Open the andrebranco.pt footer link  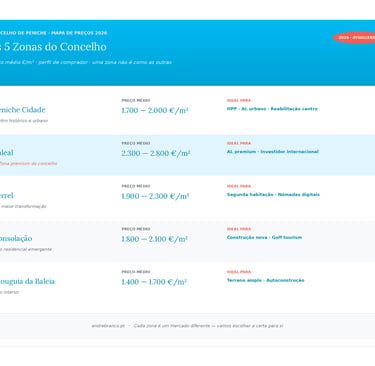pyautogui.click(x=108, y=326)
